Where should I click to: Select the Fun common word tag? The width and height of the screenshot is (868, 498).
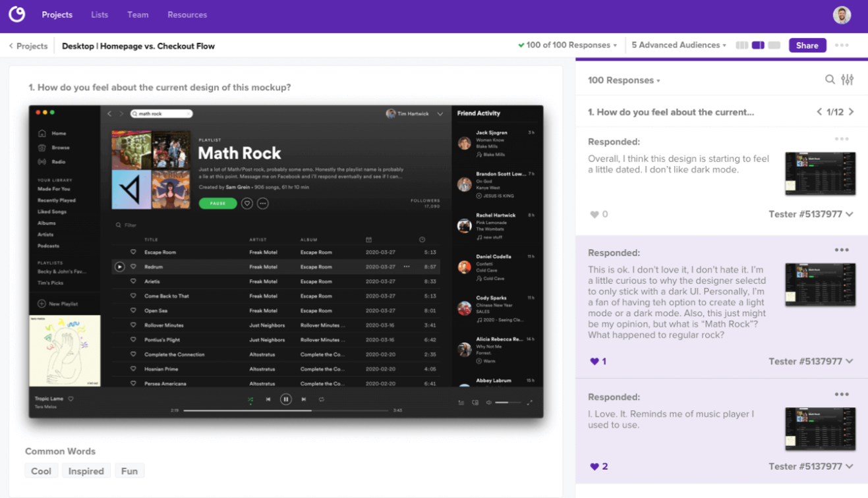[129, 471]
